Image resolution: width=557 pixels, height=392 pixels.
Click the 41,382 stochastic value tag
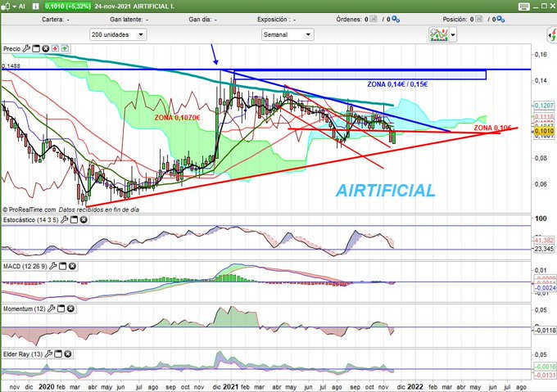pos(544,241)
